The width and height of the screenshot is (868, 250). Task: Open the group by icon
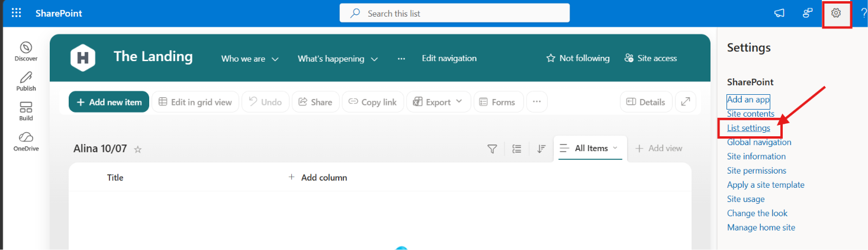[x=517, y=149]
